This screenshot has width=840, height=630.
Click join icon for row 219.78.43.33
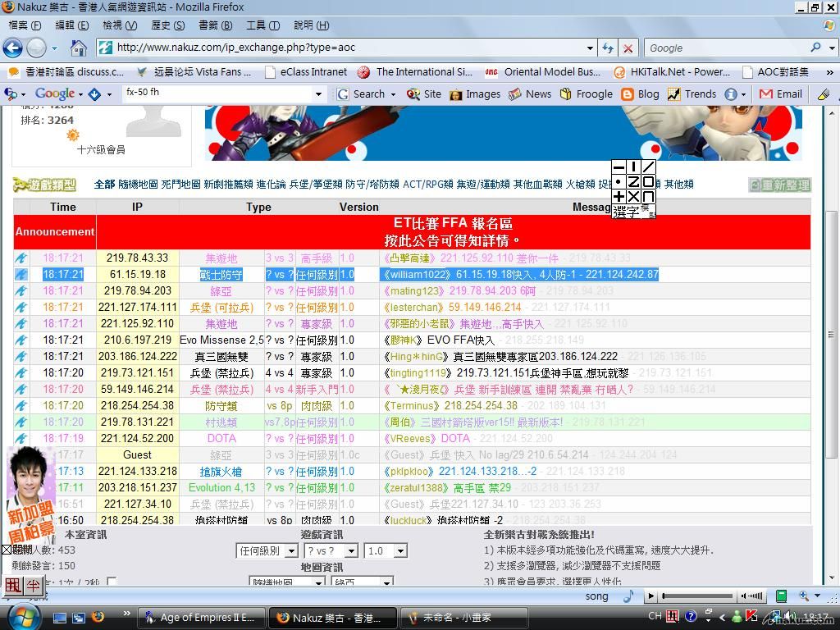(x=21, y=258)
